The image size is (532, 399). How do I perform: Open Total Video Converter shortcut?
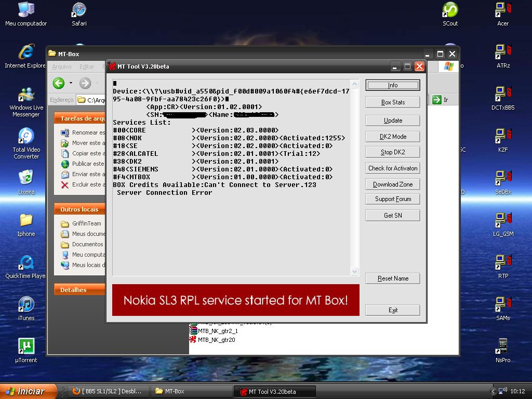(x=26, y=144)
